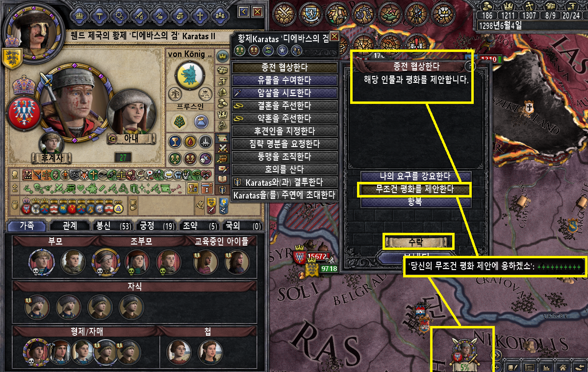Open the treasure chest icon

pos(222,158)
